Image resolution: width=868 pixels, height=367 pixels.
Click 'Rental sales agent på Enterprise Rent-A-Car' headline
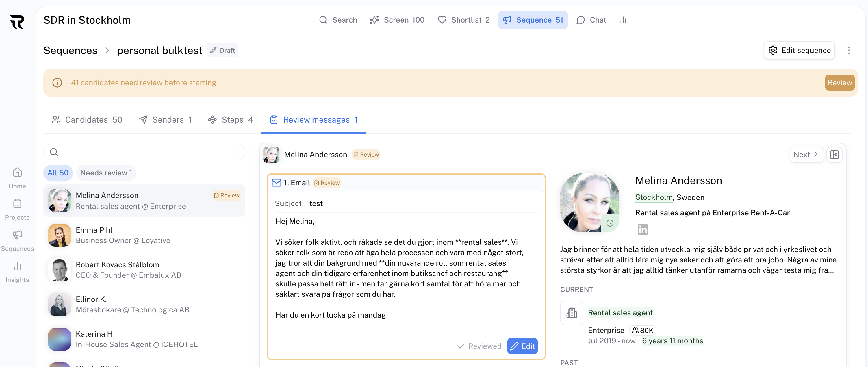pyautogui.click(x=712, y=213)
